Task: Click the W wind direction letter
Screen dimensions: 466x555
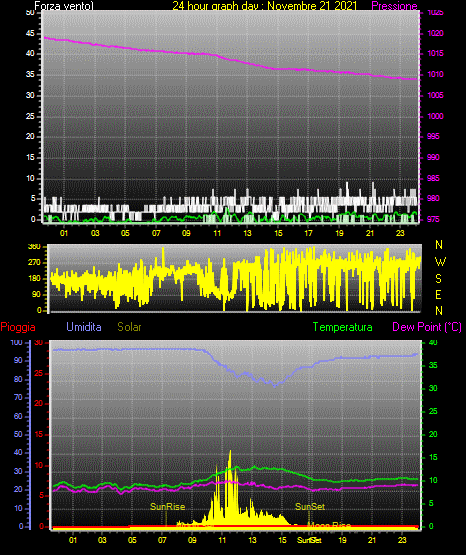Action: (440, 262)
